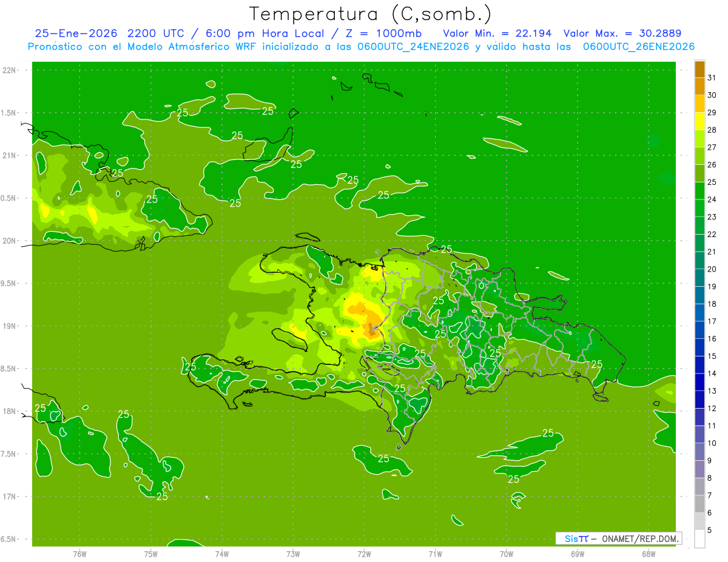The width and height of the screenshot is (728, 562).
Task: Select the Valor Min. = 22.194 readout
Action: [x=497, y=33]
